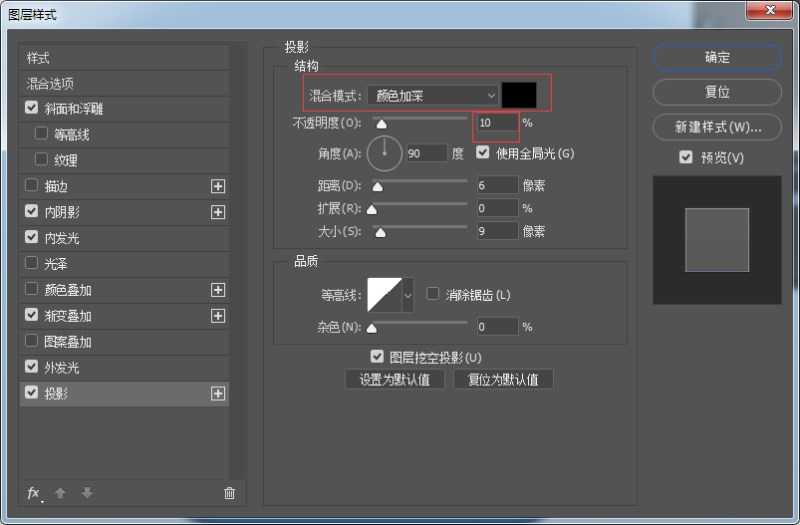The image size is (800, 525).
Task: Enable the 光泽 checkbox
Action: coord(32,263)
